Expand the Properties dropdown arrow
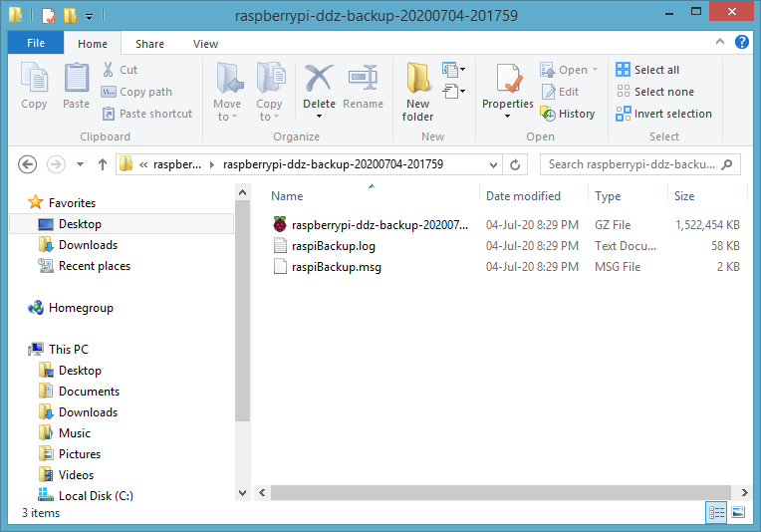Image resolution: width=761 pixels, height=532 pixels. [508, 117]
